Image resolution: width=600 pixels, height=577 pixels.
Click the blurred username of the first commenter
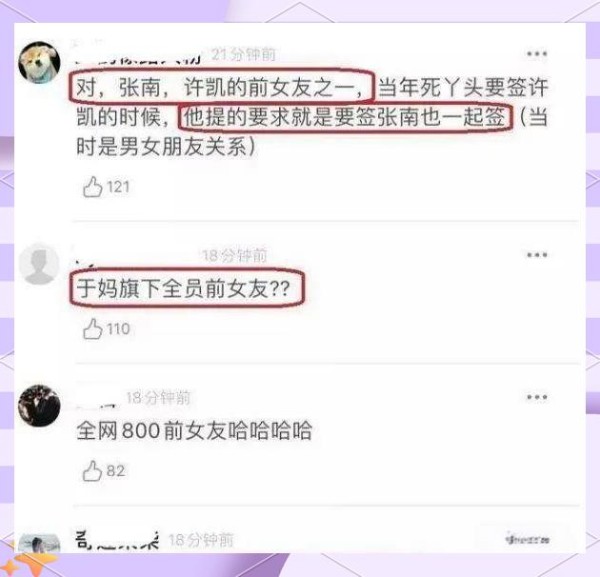point(139,59)
